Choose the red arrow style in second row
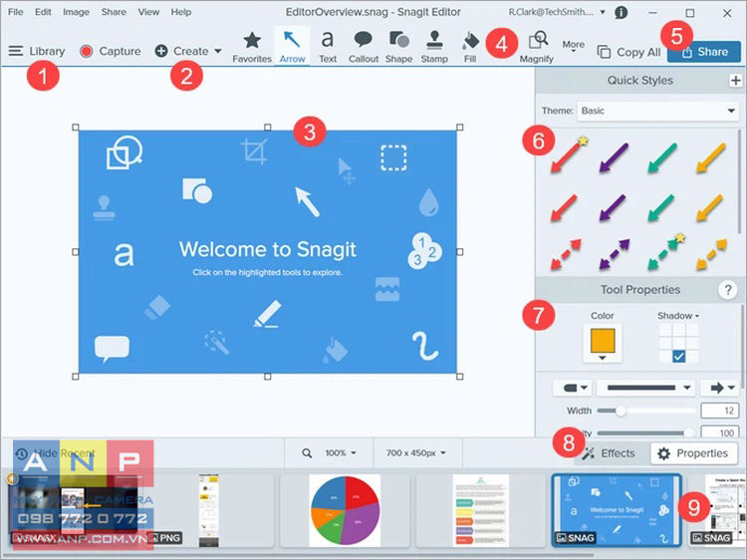The height and width of the screenshot is (560, 747). 565,208
